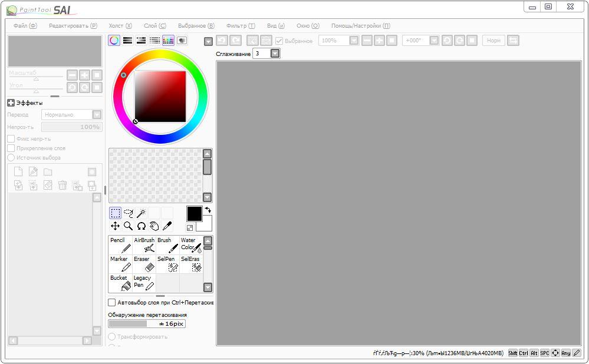The width and height of the screenshot is (589, 364).
Task: Select the Трансформировать radio option
Action: (111, 336)
